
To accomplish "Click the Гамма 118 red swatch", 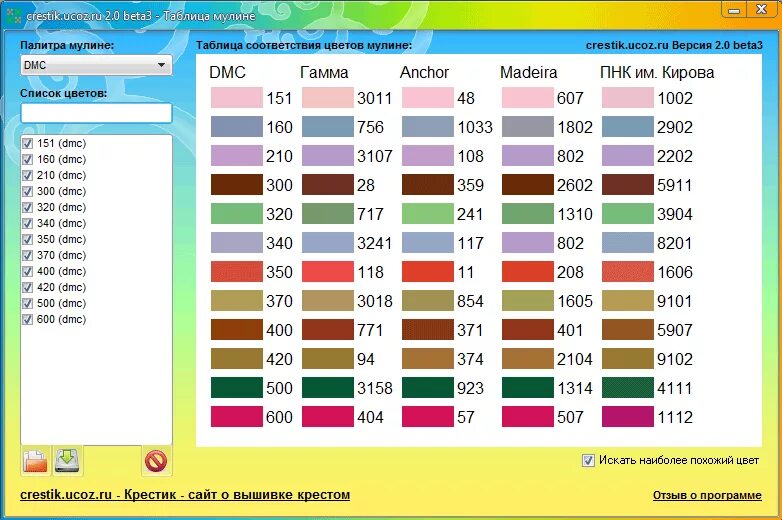I will 328,272.
